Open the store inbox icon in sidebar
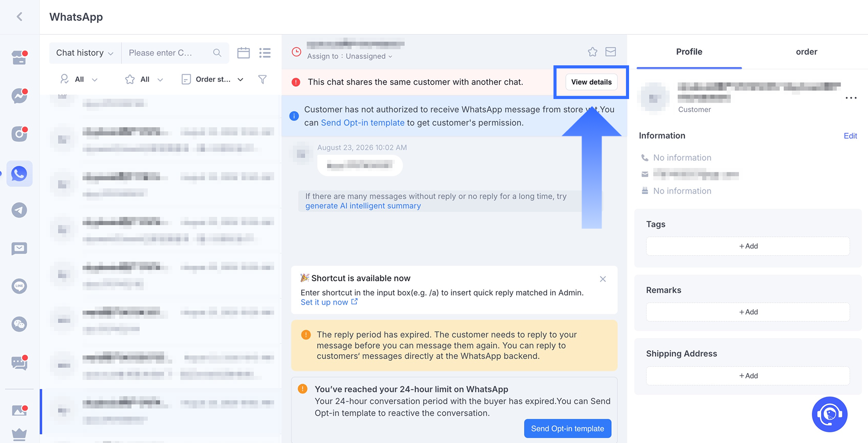Image resolution: width=868 pixels, height=443 pixels. point(19,58)
